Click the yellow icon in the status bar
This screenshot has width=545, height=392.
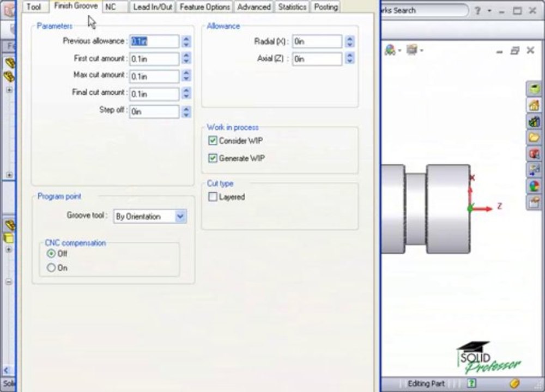514,384
